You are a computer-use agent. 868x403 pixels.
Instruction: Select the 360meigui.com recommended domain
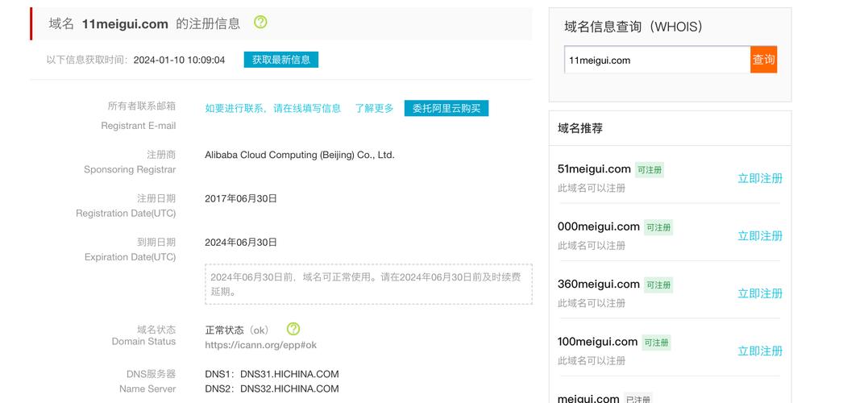pos(598,284)
